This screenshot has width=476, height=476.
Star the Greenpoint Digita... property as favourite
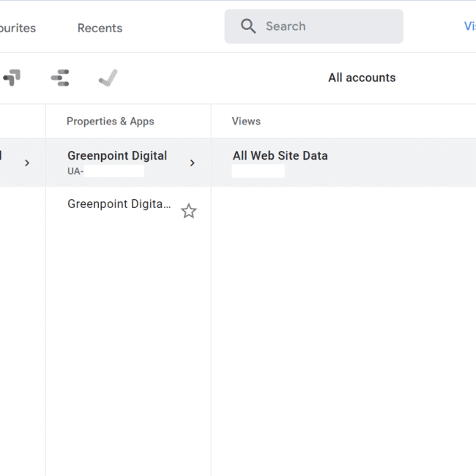point(189,211)
